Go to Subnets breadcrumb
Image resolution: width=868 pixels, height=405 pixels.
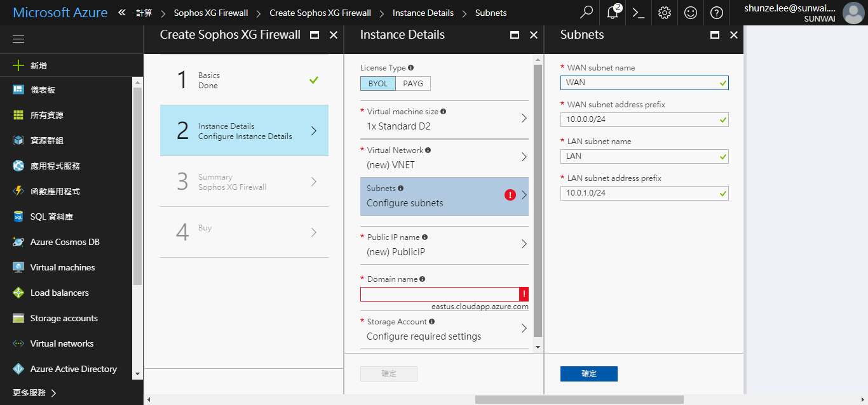(x=491, y=13)
